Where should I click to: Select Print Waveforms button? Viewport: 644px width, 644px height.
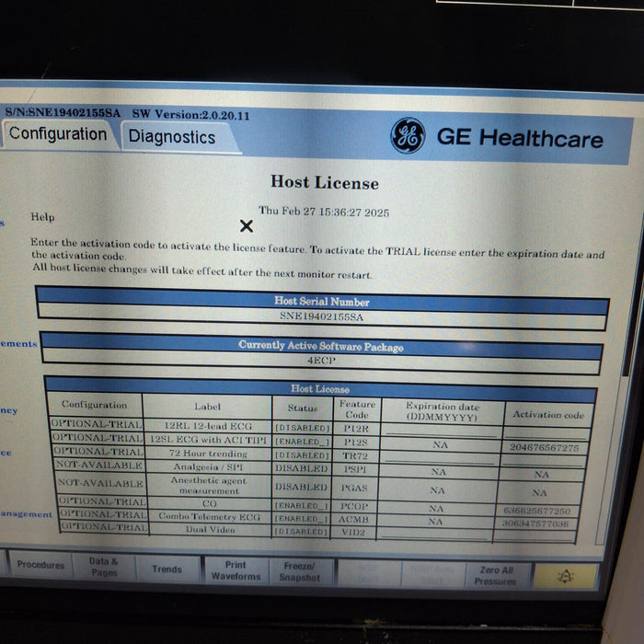click(236, 570)
